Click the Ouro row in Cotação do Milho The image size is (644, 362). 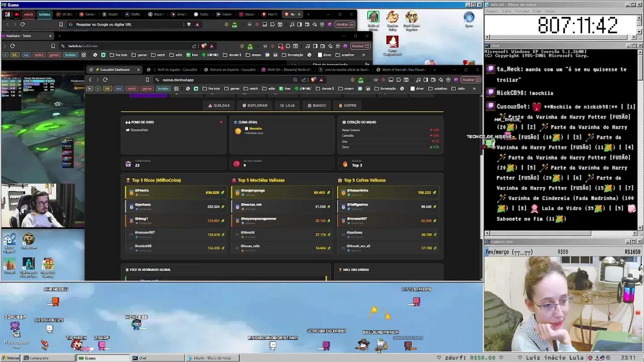390,147
